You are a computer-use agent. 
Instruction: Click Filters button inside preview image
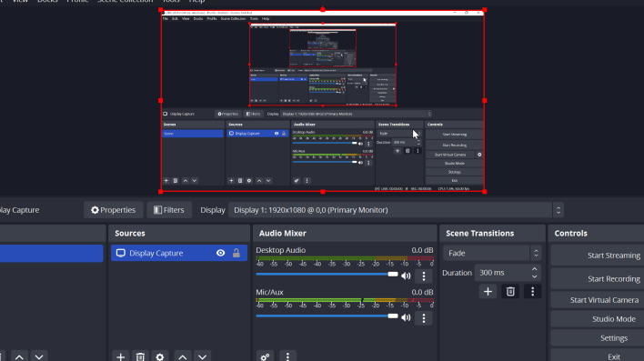pyautogui.click(x=253, y=115)
